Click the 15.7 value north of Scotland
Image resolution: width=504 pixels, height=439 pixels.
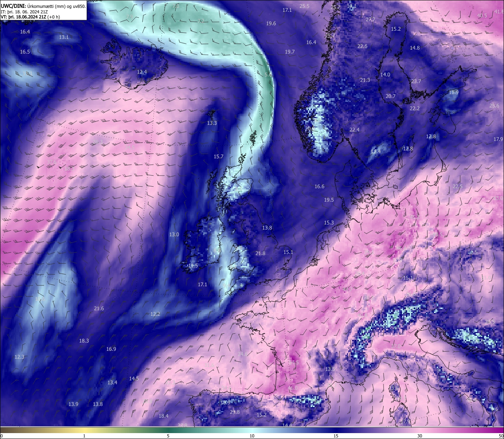click(219, 157)
